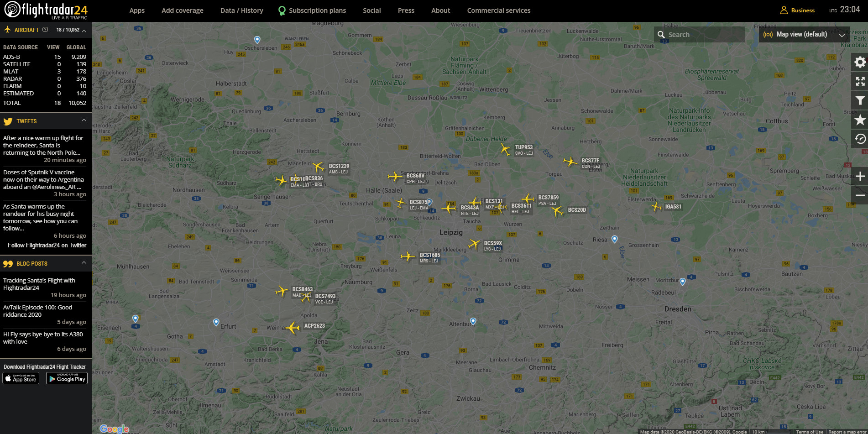868x434 pixels.
Task: Open the filters funnel icon
Action: [860, 100]
